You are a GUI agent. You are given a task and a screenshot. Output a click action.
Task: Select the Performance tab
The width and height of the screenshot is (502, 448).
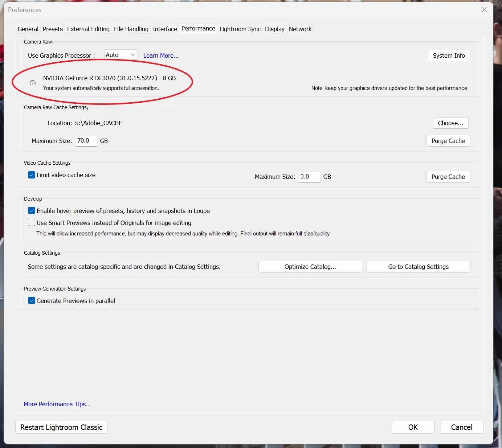pyautogui.click(x=198, y=28)
